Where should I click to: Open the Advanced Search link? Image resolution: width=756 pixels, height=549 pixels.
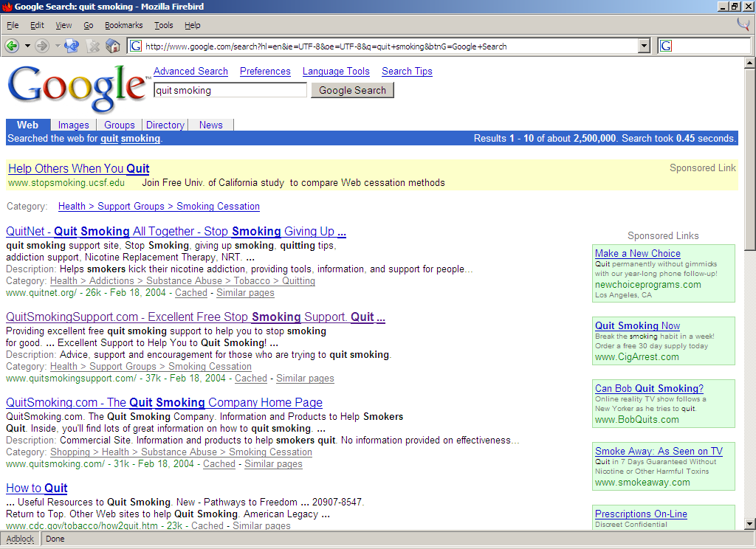[x=190, y=72]
